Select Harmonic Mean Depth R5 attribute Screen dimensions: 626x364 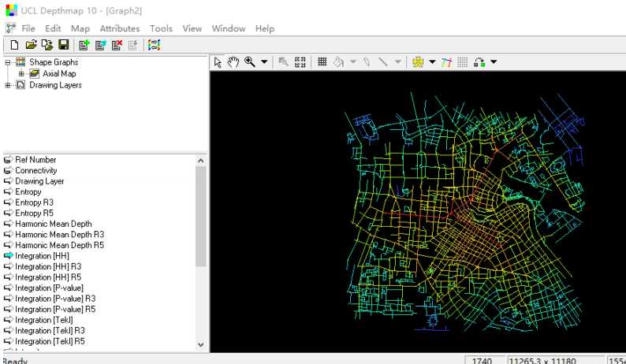point(59,245)
